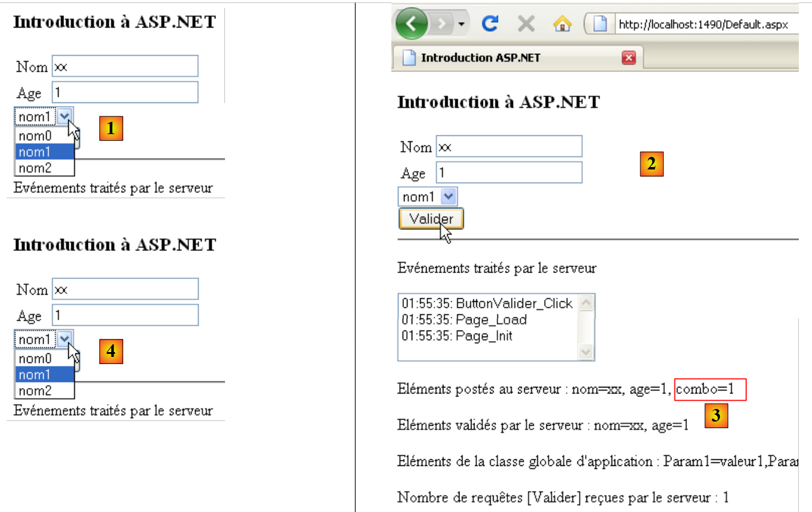Click the combo arrow beside marker 1
The height and width of the screenshot is (512, 812).
point(66,116)
